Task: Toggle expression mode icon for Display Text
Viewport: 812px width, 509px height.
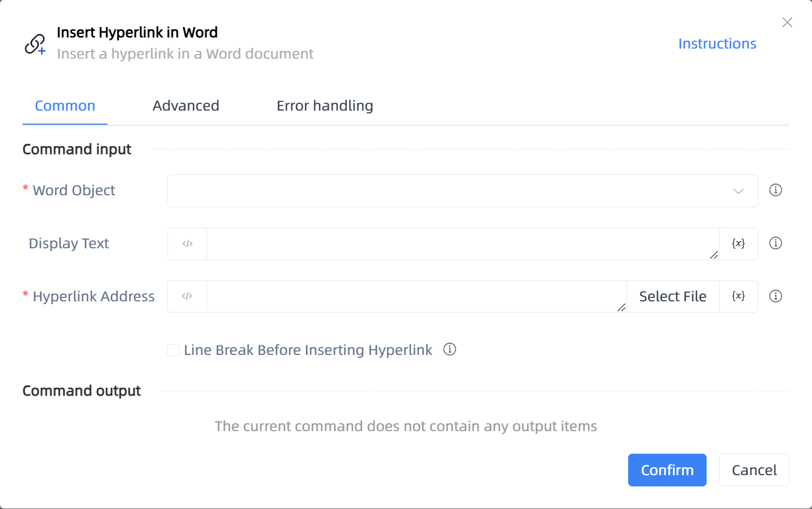Action: 187,244
